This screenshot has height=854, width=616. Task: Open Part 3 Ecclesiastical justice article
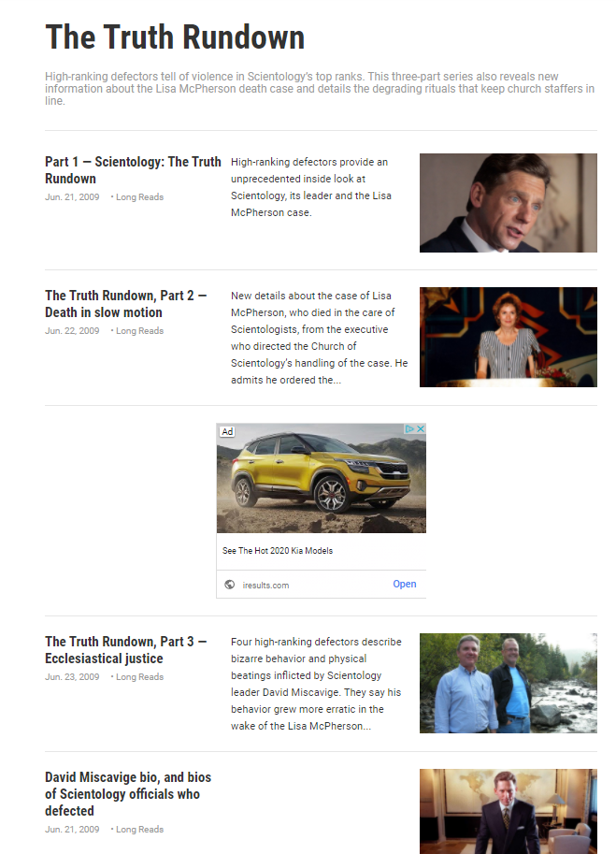pyautogui.click(x=125, y=650)
